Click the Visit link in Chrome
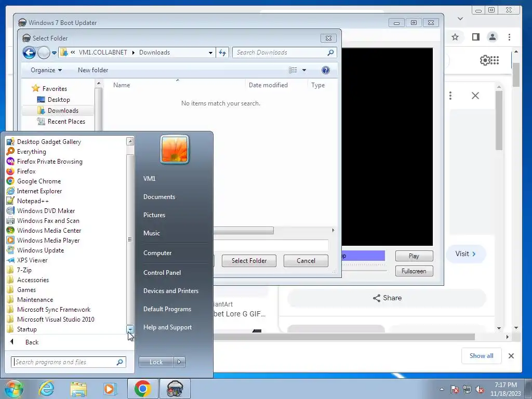This screenshot has height=399, width=532. pos(465,254)
